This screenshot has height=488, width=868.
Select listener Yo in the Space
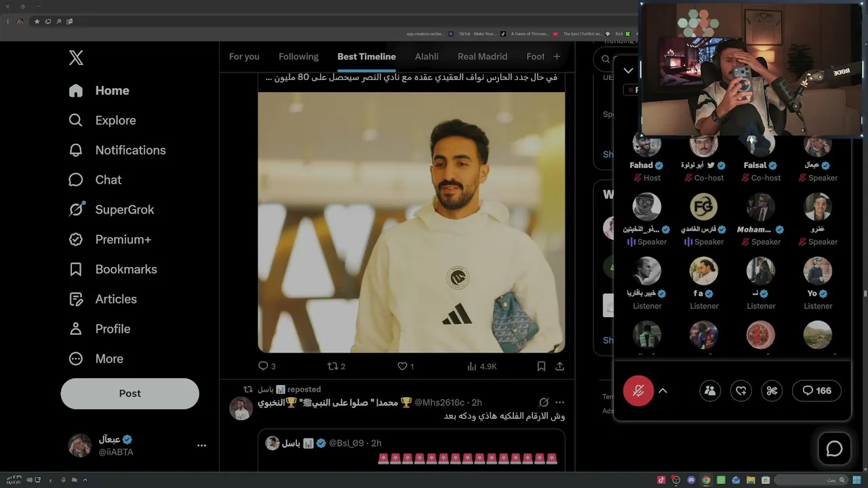[818, 285]
